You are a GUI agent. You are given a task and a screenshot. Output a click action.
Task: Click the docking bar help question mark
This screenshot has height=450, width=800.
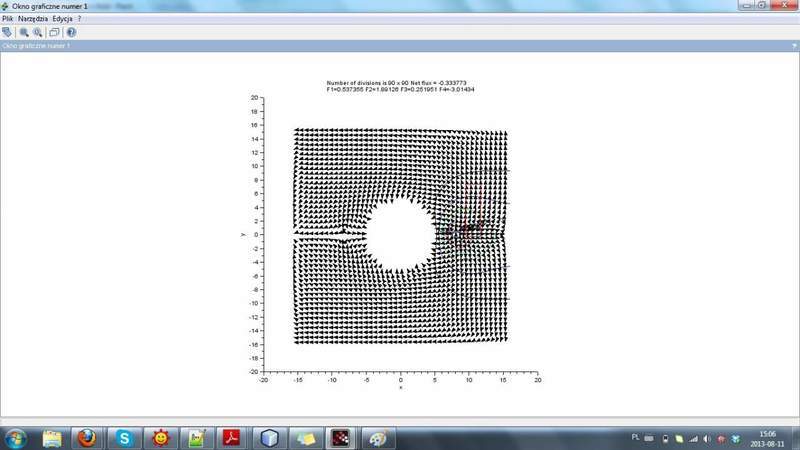[x=794, y=46]
